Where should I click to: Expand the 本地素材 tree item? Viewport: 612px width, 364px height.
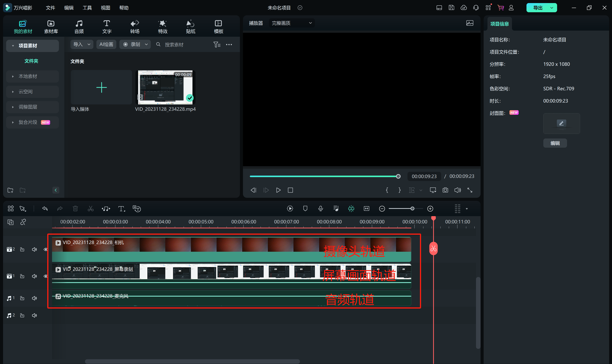pyautogui.click(x=13, y=76)
